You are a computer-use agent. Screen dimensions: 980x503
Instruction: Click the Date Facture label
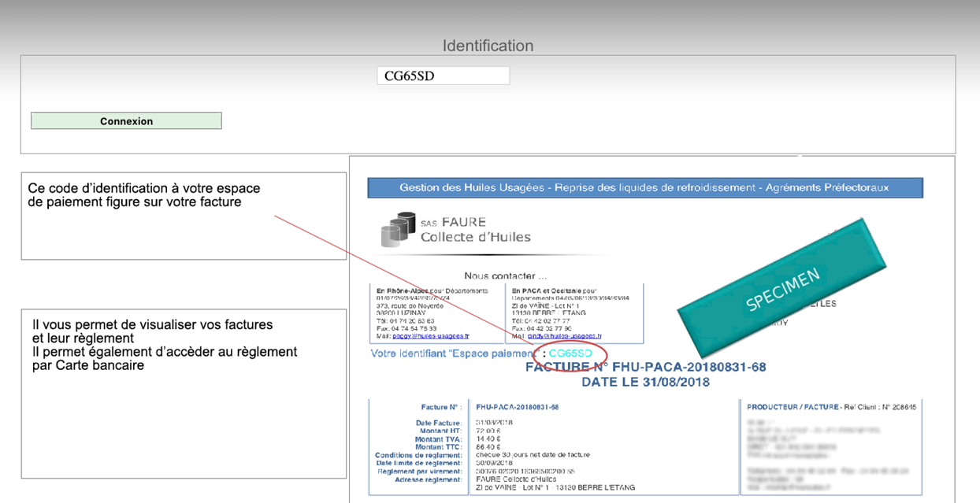click(x=439, y=423)
